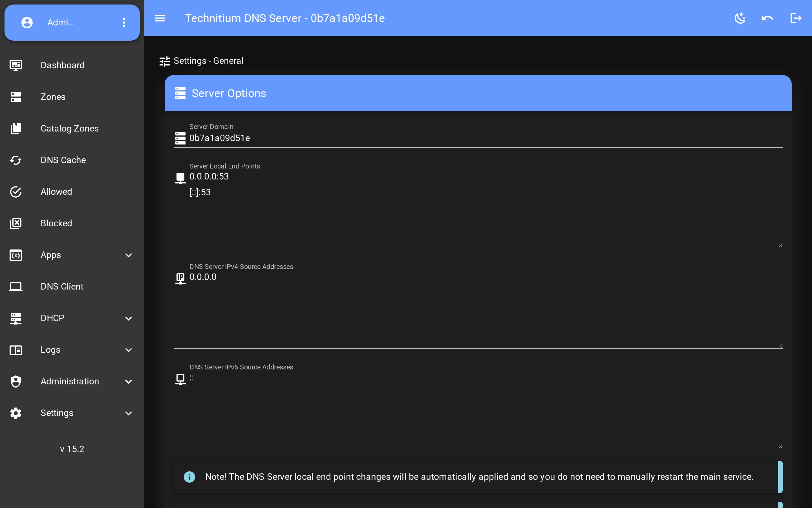Click the Zones server icon in sidebar
Viewport: 812px width, 508px height.
(x=16, y=97)
